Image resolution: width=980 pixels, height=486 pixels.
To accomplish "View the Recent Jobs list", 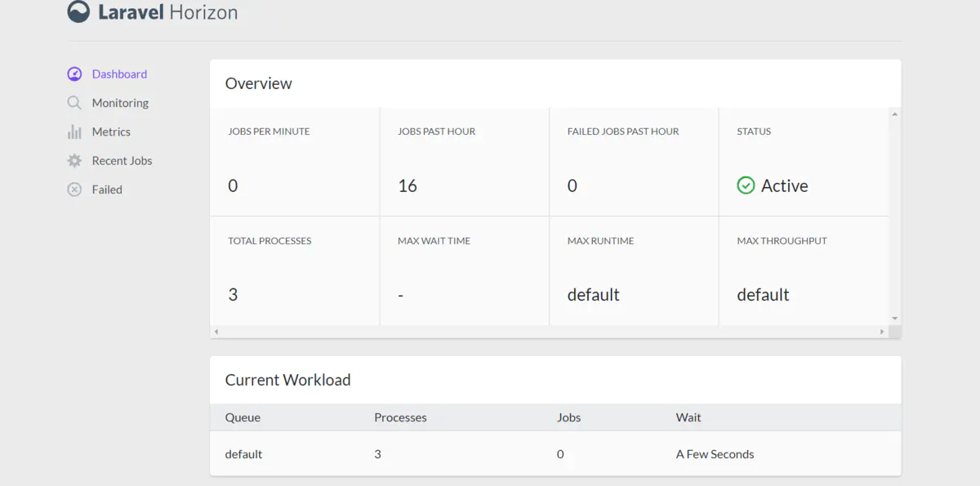I will coord(122,161).
